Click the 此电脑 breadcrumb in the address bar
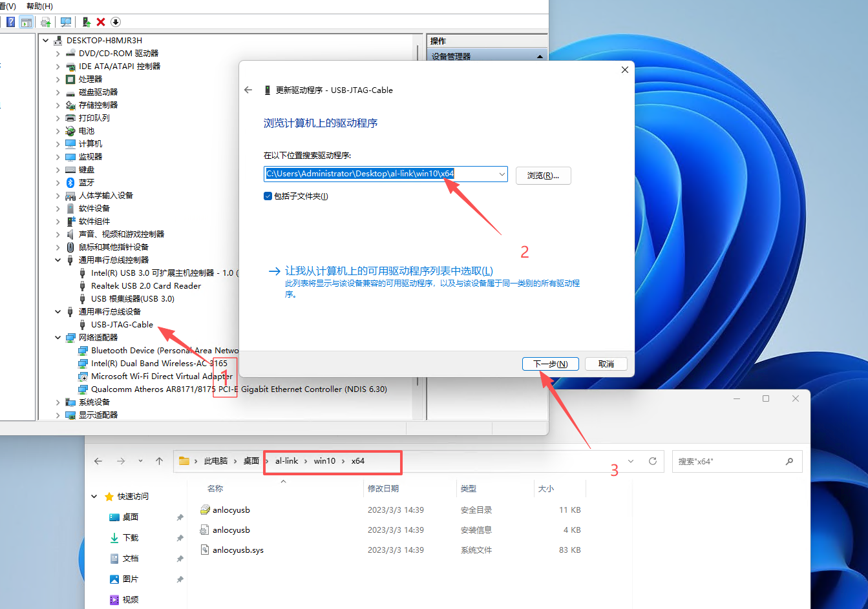 pyautogui.click(x=216, y=461)
